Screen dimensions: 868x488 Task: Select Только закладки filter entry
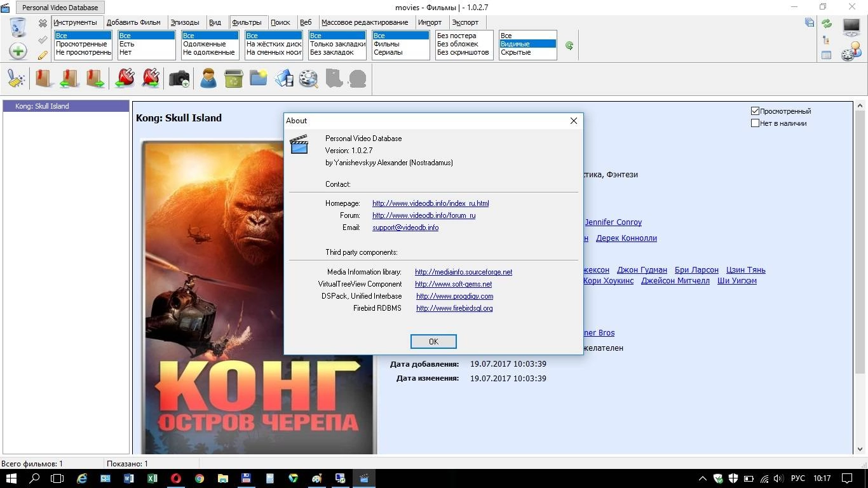(x=337, y=44)
